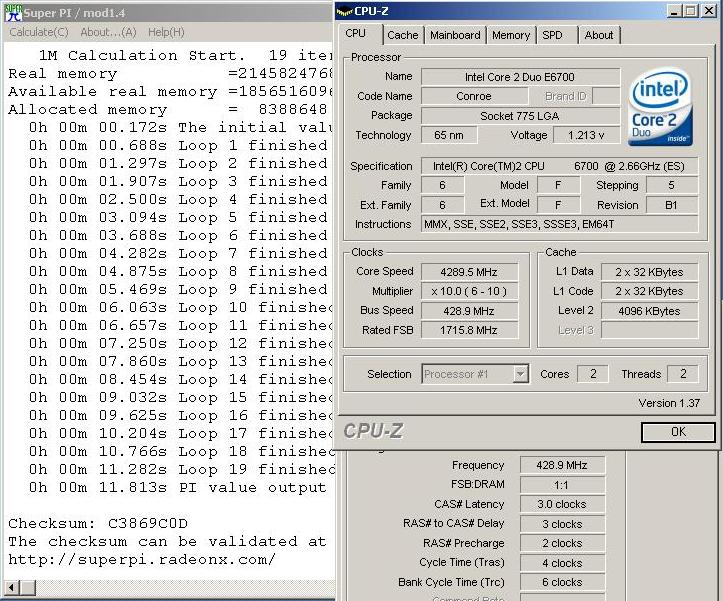Viewport: 723px width, 601px height.
Task: Select the CPU tab in CPU-Z
Action: pos(356,33)
